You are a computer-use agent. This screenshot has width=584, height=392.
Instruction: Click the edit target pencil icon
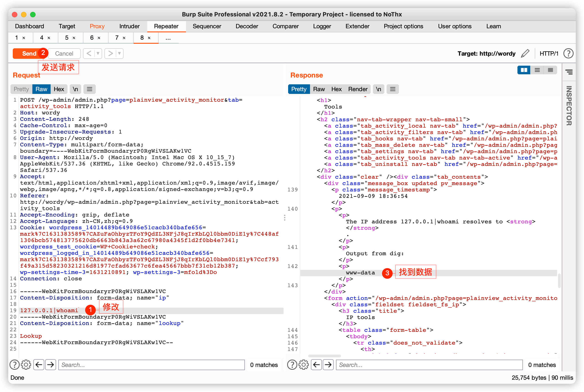tap(525, 53)
